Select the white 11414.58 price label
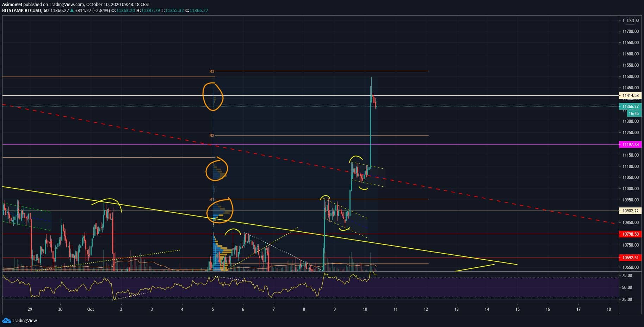644x327 pixels. click(x=630, y=96)
